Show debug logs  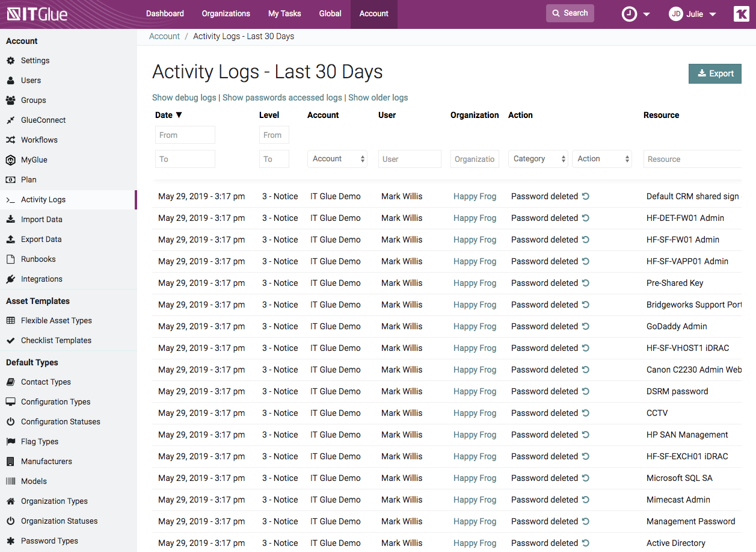(x=183, y=97)
